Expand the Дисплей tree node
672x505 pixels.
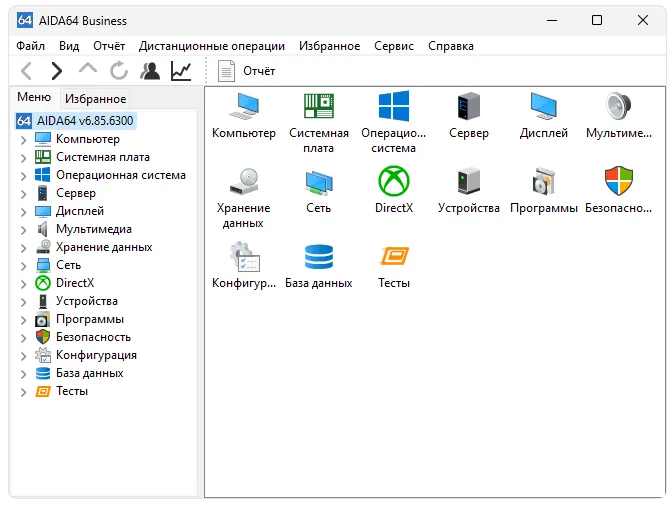click(x=24, y=211)
